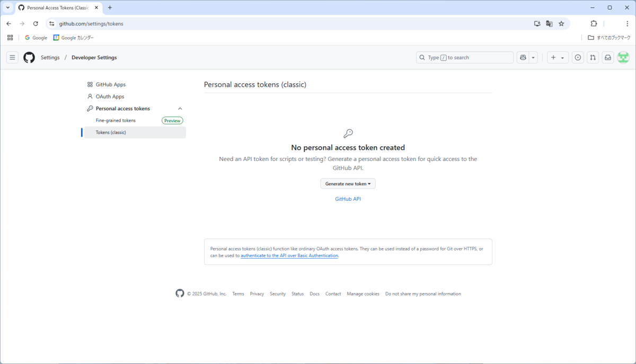Screen dimensions: 636x364
Task: Install app icon in address bar
Action: tap(537, 23)
